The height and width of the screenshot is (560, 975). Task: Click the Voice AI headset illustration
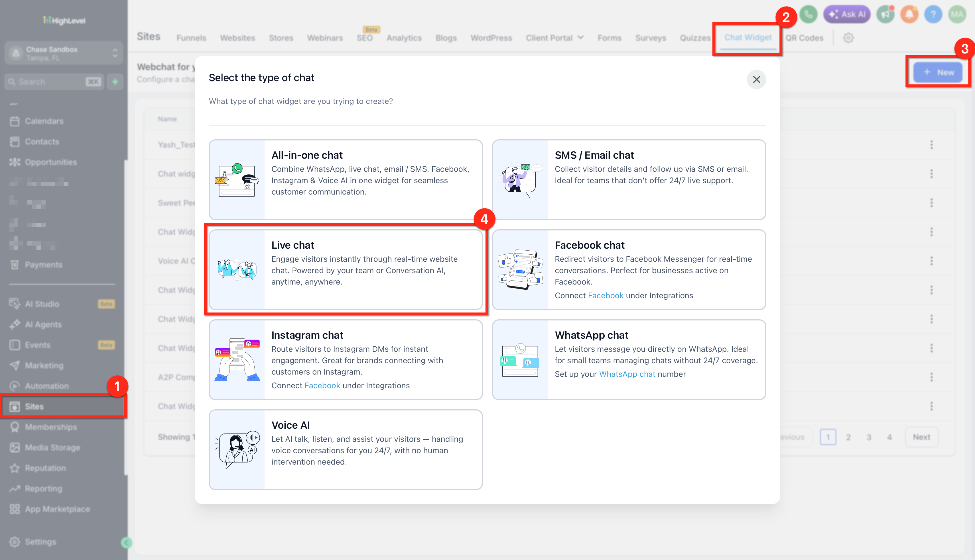click(x=237, y=449)
